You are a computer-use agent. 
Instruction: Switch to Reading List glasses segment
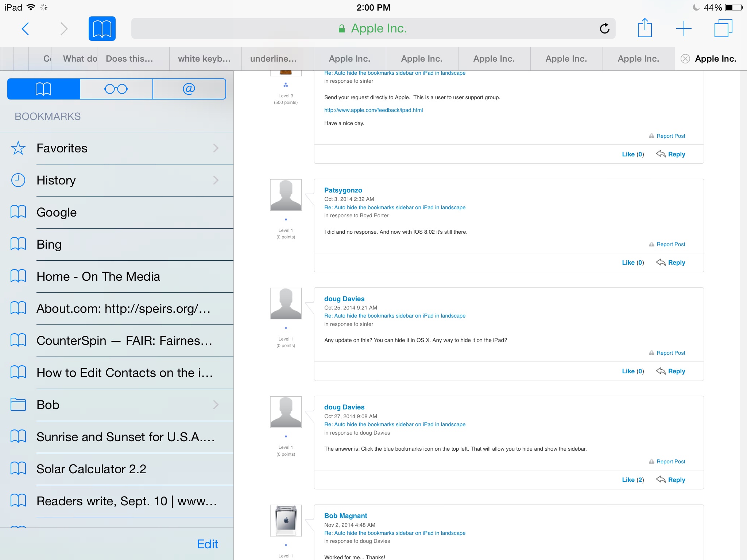tap(116, 89)
